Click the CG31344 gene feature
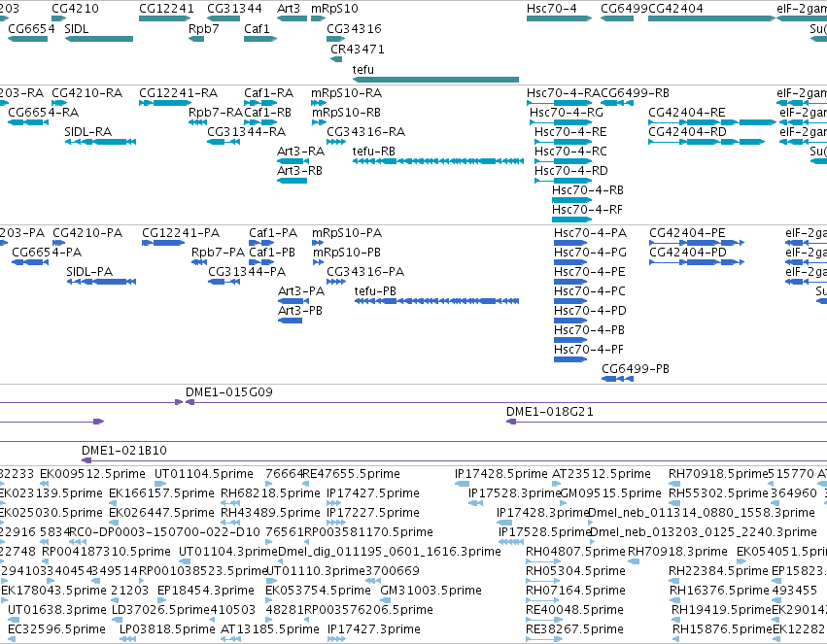Image resolution: width=827 pixels, height=644 pixels. click(224, 18)
